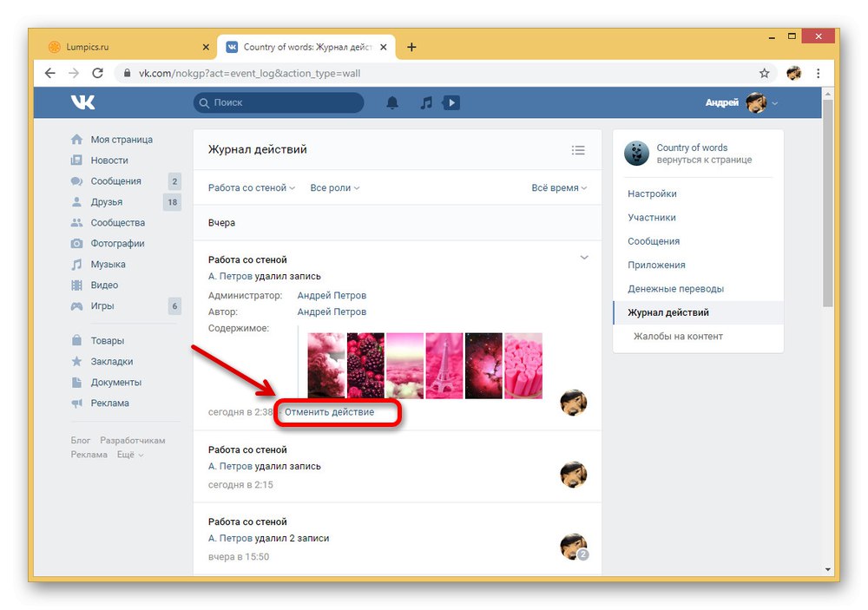Click admin avatar beside the 2:38 entry
Viewport: 868px width, 610px height.
point(574,403)
